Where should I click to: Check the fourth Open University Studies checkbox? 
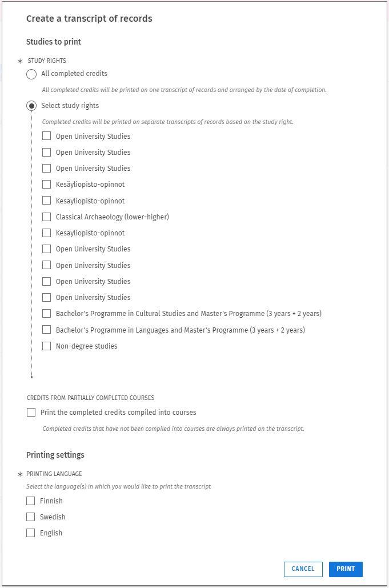point(47,249)
